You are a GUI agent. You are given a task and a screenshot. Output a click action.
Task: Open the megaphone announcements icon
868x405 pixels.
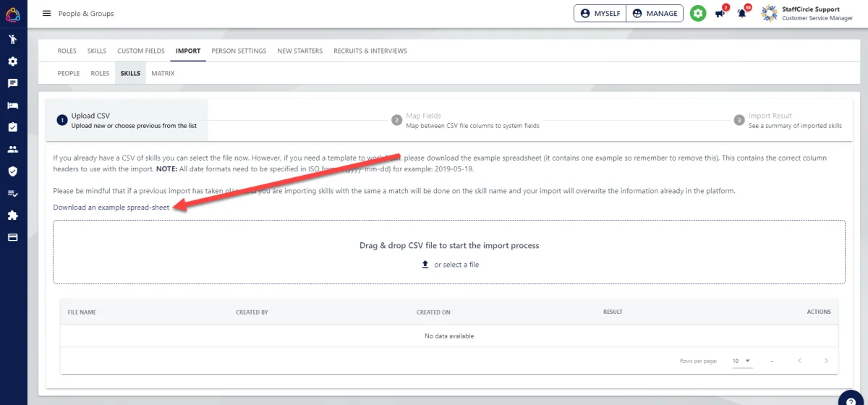point(720,13)
